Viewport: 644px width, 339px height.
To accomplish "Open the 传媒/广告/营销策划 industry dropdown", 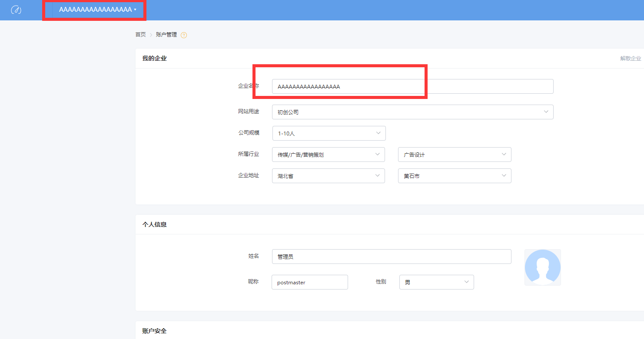I will (x=328, y=155).
